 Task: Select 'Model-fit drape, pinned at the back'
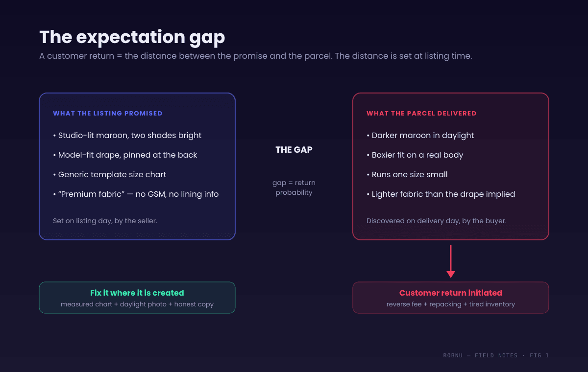click(x=125, y=155)
